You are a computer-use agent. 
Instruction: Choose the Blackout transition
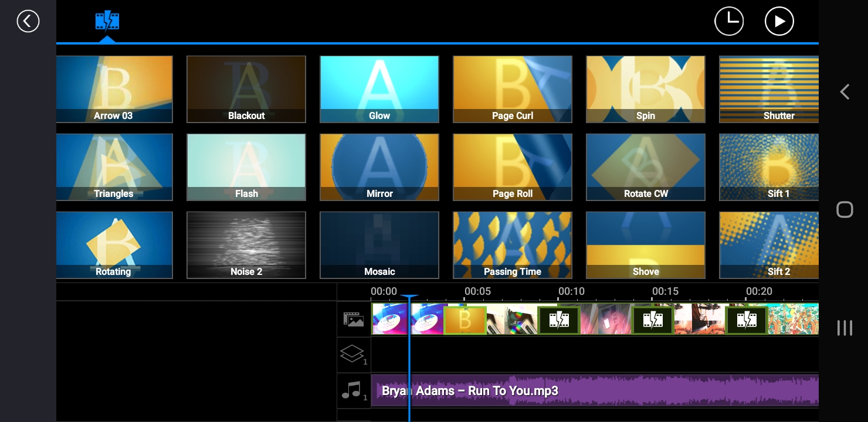[246, 89]
